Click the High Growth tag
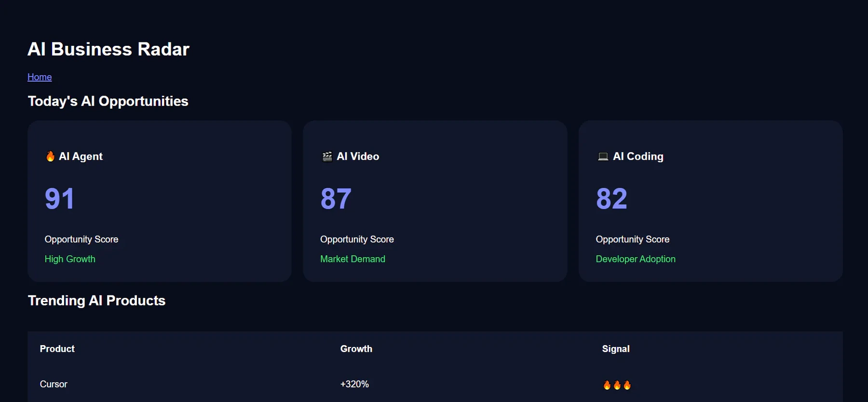868x402 pixels. click(70, 259)
